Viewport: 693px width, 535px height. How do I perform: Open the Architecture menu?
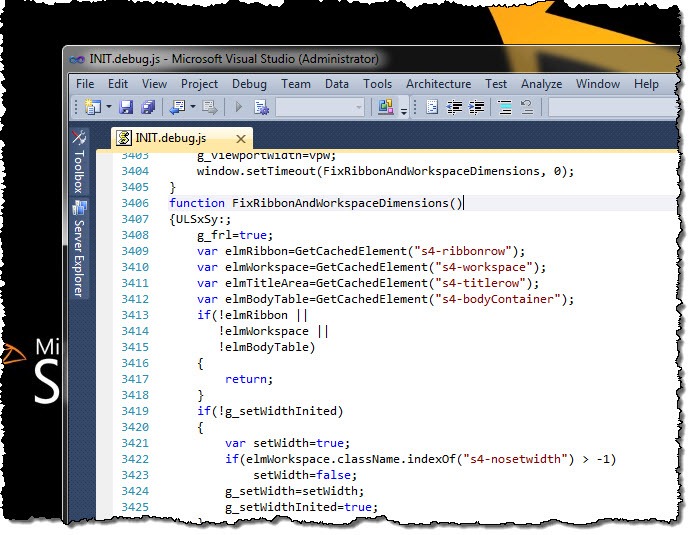(x=438, y=84)
